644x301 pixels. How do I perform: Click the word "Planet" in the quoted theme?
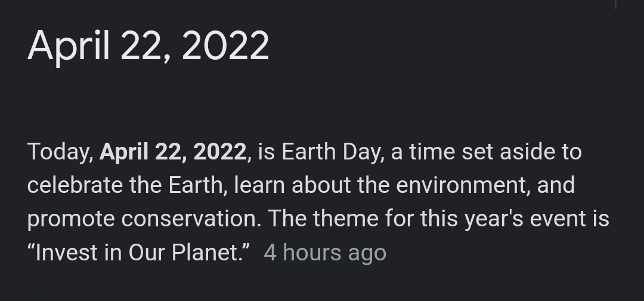pos(206,253)
